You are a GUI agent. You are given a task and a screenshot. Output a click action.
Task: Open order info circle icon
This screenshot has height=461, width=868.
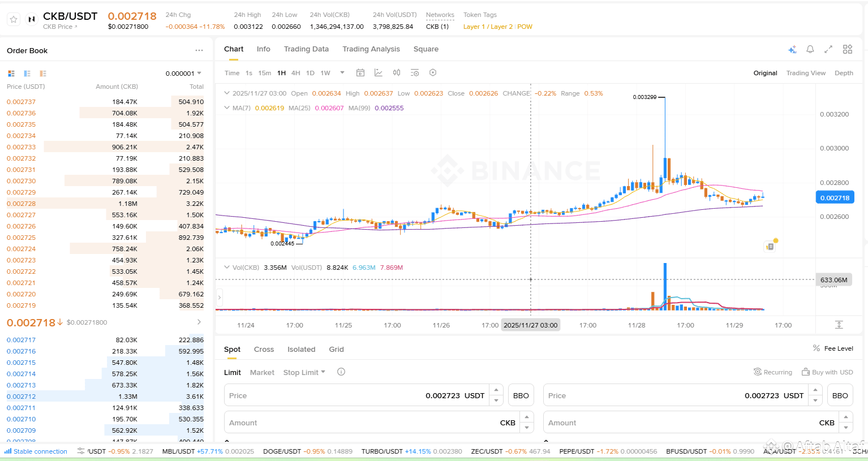(x=341, y=372)
